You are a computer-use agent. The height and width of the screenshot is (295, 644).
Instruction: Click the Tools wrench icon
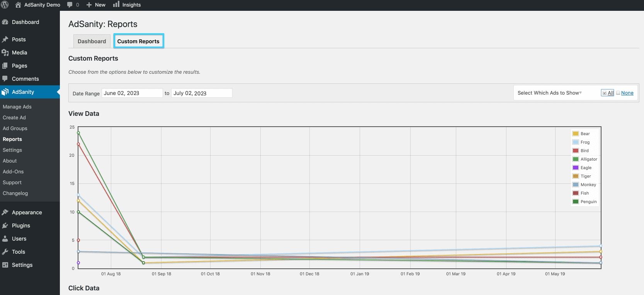click(x=5, y=252)
